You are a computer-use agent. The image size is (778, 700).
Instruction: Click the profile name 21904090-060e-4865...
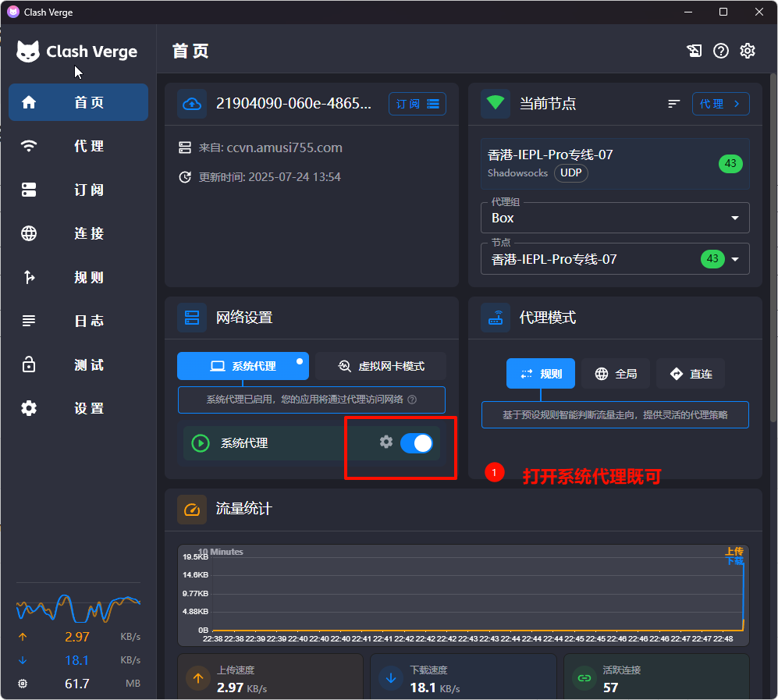click(293, 103)
